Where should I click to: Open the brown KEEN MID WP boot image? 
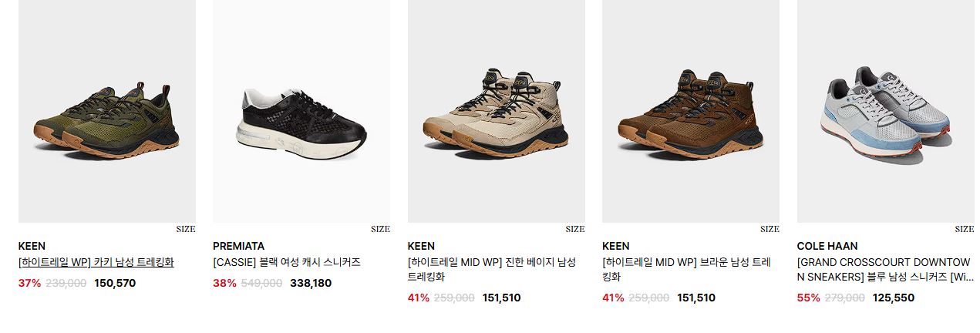click(691, 111)
